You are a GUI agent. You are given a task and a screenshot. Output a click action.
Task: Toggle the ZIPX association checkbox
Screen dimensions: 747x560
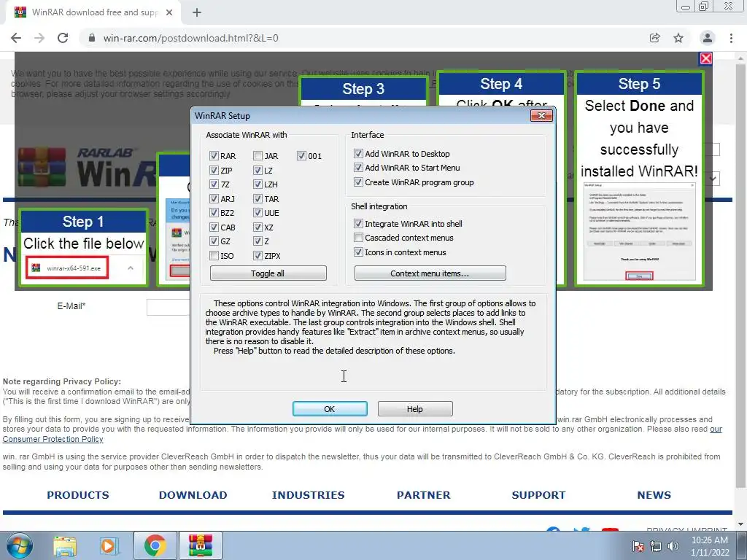coord(258,256)
